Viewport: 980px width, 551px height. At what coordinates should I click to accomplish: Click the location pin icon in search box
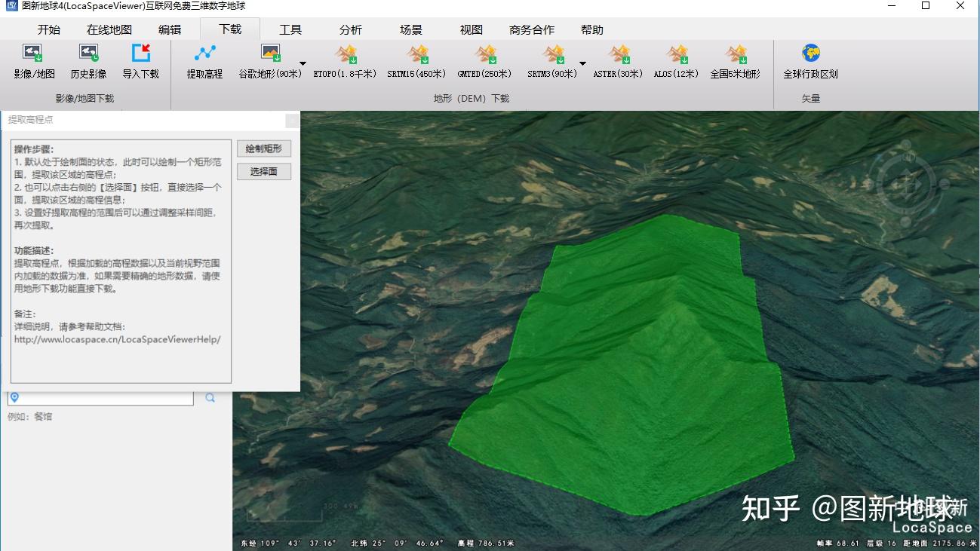(x=14, y=397)
